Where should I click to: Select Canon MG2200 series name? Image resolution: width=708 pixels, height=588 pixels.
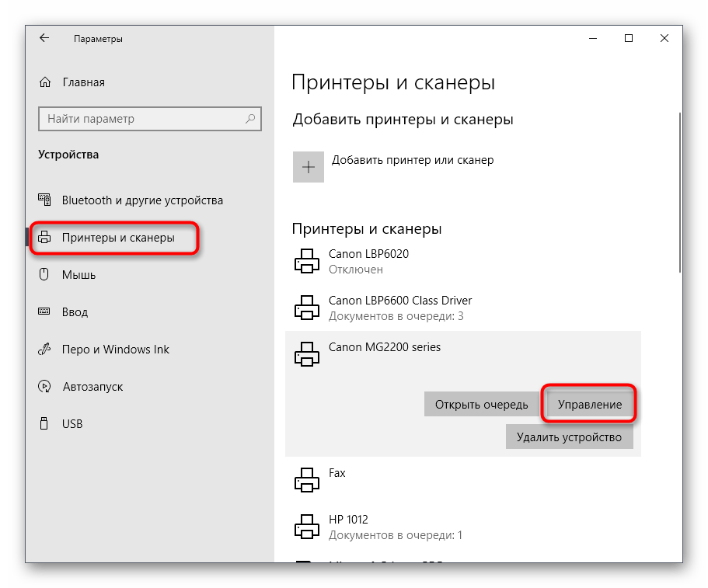coord(384,347)
